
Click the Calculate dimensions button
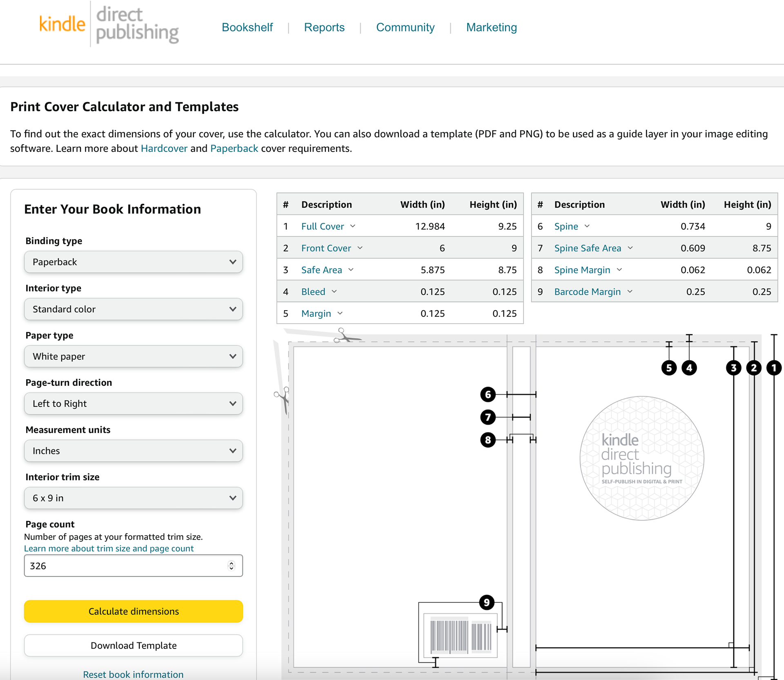click(x=134, y=611)
